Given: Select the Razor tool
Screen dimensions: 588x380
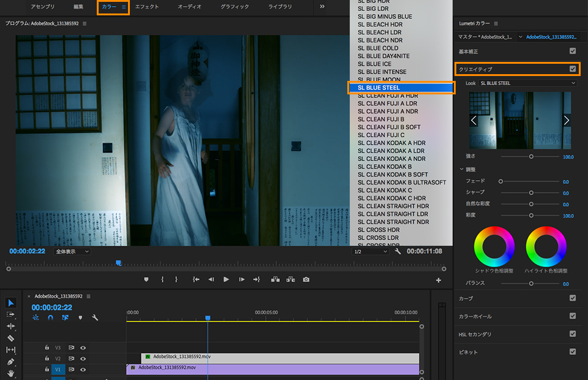Looking at the screenshot, I should pyautogui.click(x=10, y=338).
